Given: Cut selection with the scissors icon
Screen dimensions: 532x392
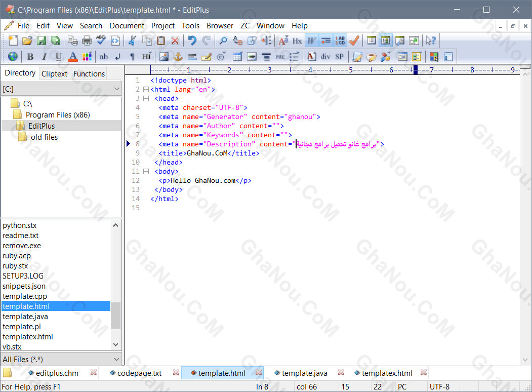Looking at the screenshot, I should click(132, 41).
